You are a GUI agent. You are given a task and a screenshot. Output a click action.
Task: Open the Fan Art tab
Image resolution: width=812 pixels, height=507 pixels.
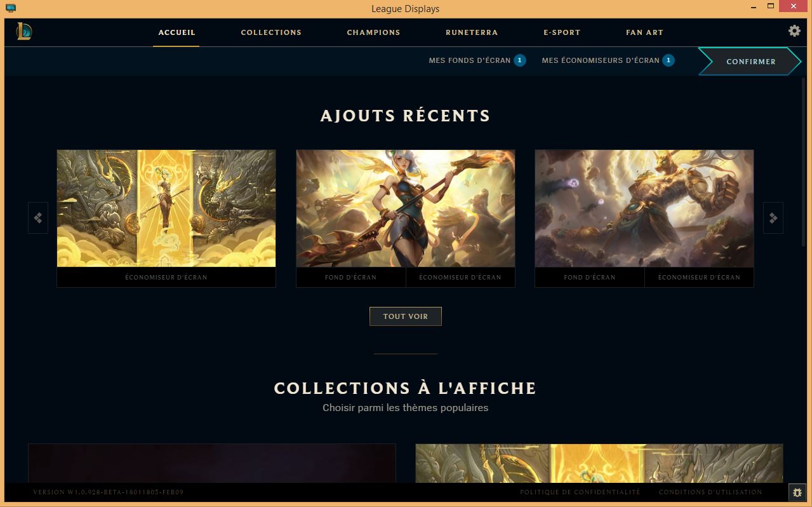tap(644, 32)
